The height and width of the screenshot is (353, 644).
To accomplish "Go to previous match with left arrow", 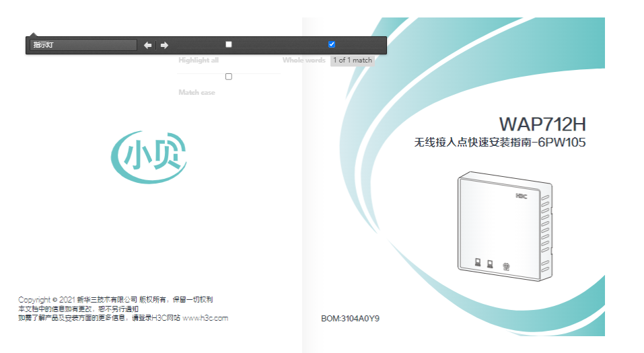I will point(148,45).
